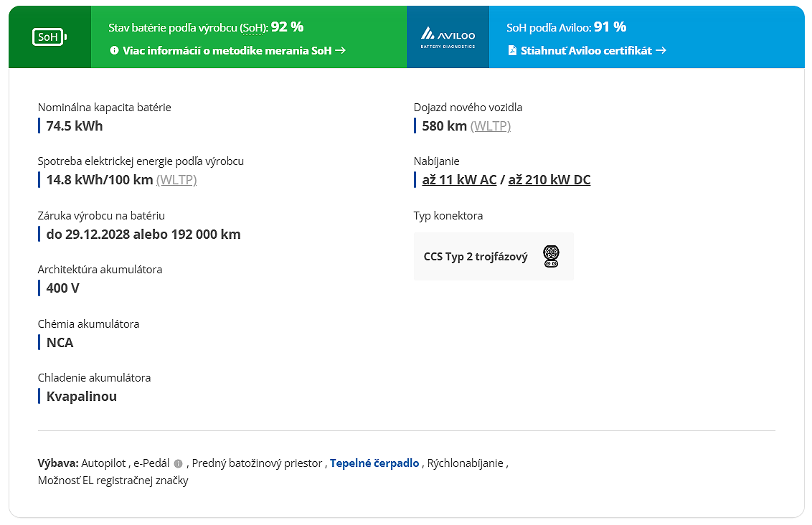Click the e-Pedál equipment item
812x525 pixels.
tap(151, 463)
